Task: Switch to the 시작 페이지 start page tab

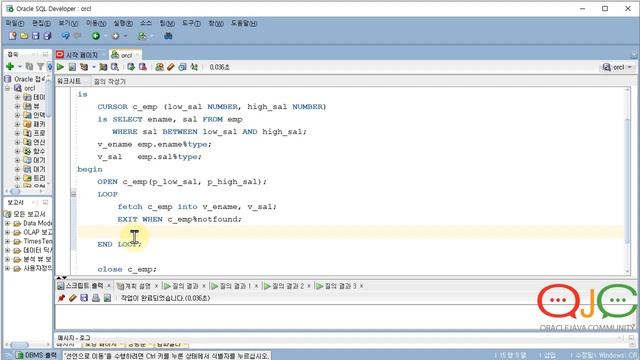Action: pyautogui.click(x=81, y=55)
